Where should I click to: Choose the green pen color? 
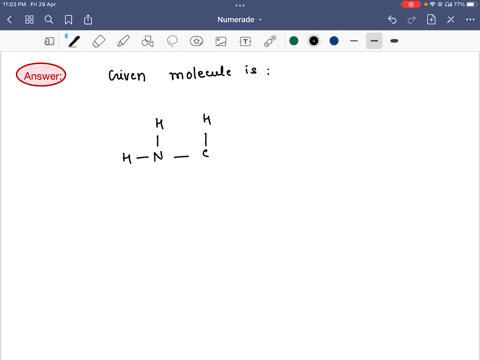[x=294, y=41]
